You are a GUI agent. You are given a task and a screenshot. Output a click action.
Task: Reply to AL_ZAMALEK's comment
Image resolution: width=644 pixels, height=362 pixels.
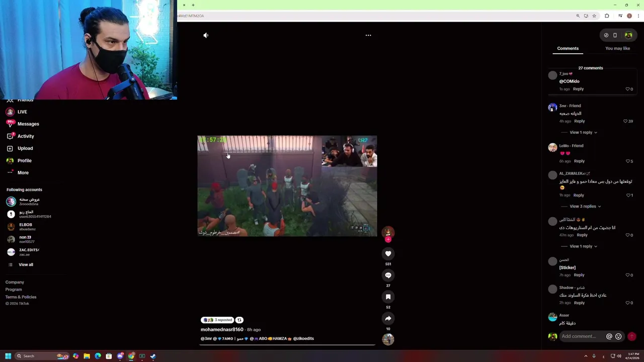579,195
